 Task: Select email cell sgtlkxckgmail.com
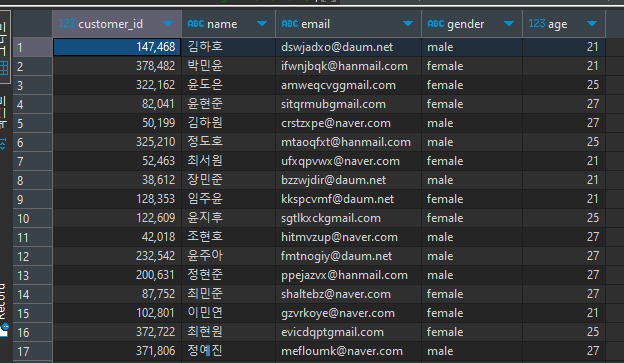coord(349,218)
